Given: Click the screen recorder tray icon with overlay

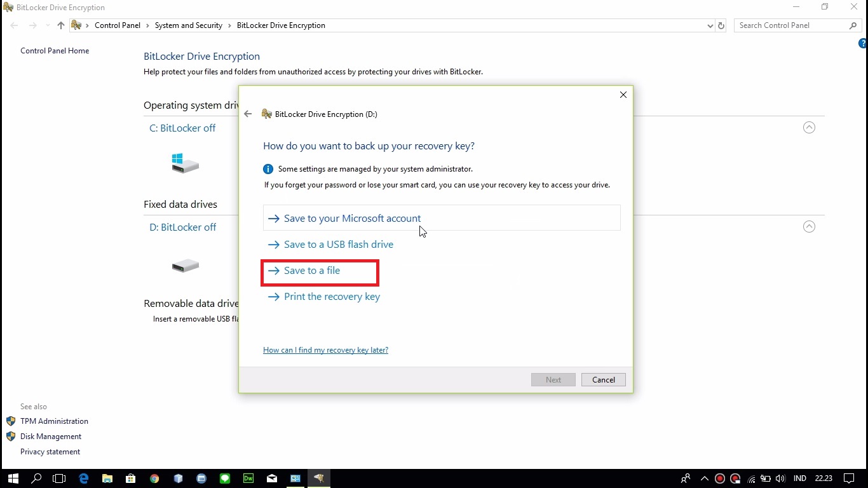Looking at the screenshot, I should coord(735,478).
